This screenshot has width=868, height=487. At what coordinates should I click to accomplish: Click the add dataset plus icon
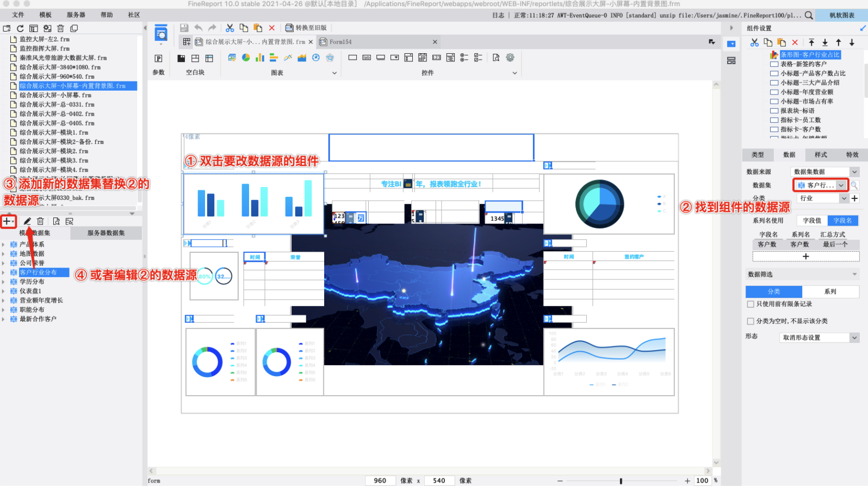[7, 221]
